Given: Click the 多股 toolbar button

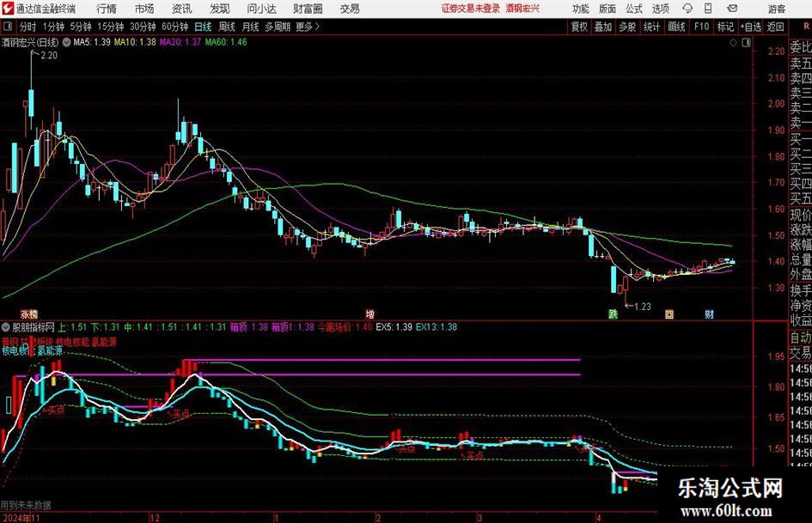Looking at the screenshot, I should 627,27.
